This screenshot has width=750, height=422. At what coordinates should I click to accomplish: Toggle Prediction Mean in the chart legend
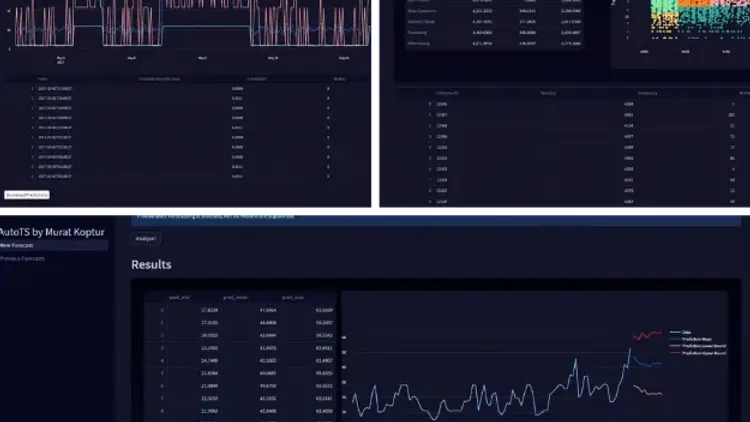tap(691, 339)
